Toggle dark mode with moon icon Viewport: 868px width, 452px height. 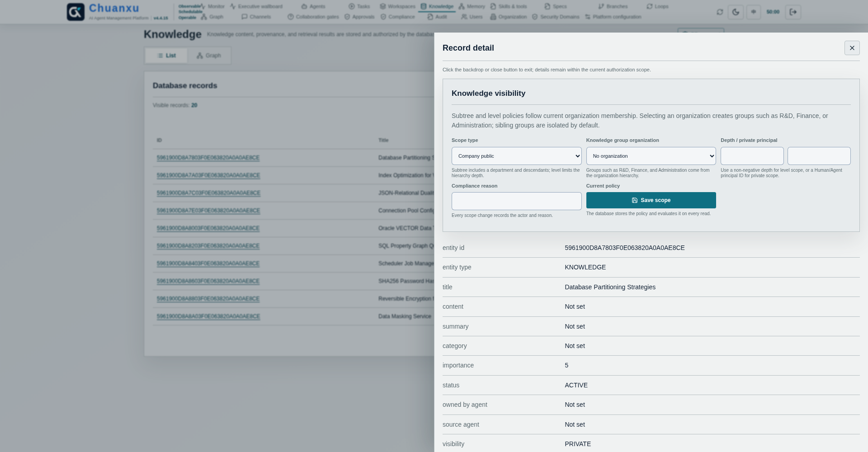pos(736,12)
